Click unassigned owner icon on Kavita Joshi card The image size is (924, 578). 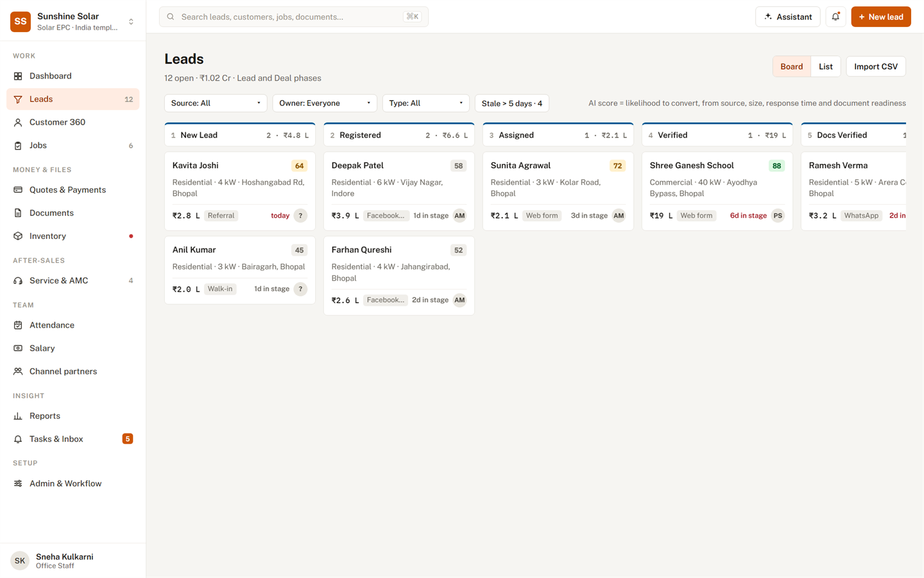point(300,216)
